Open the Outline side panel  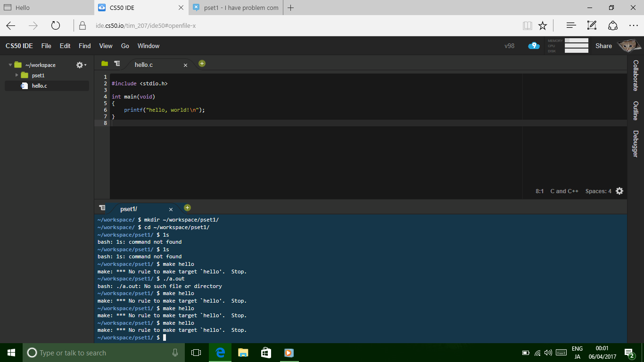[636, 111]
